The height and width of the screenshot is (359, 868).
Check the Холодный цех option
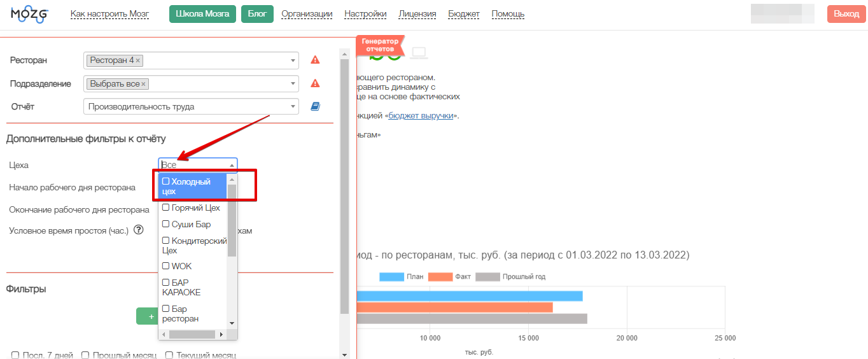(166, 181)
